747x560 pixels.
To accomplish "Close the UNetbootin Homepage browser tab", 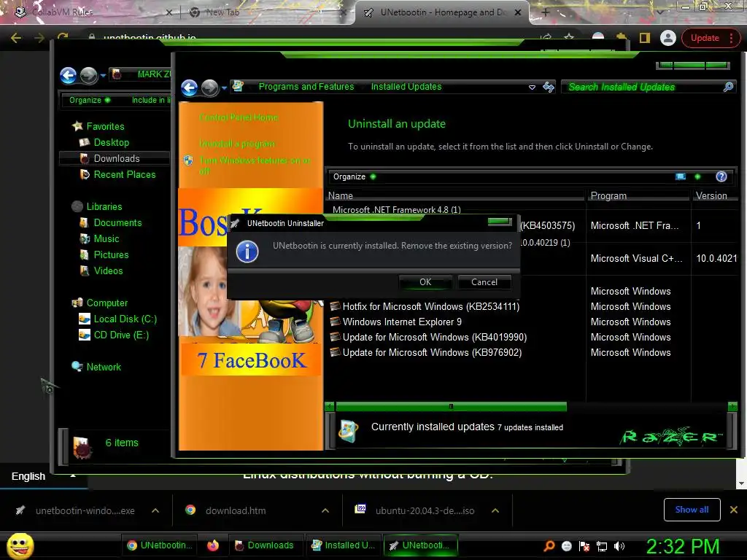I will pyautogui.click(x=518, y=12).
